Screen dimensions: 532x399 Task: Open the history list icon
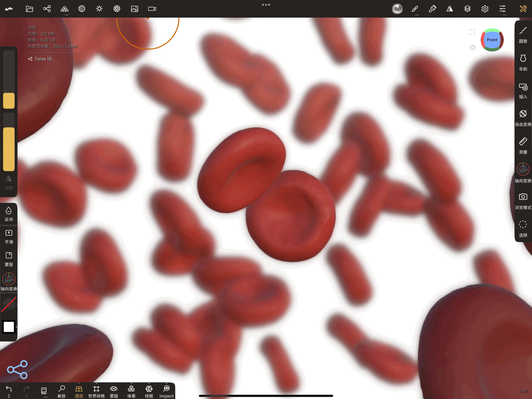[x=44, y=391]
